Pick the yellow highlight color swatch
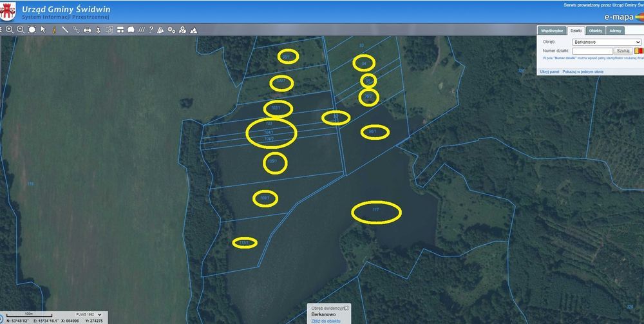Screen dimensions: 644x324 pos(637,51)
